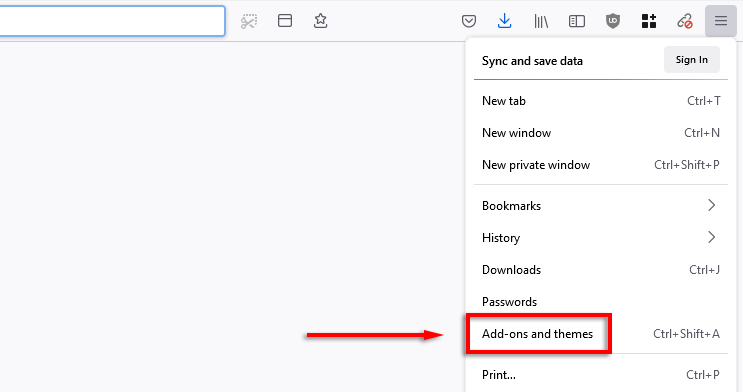Click the Sign In button
The image size is (743, 392).
click(692, 60)
